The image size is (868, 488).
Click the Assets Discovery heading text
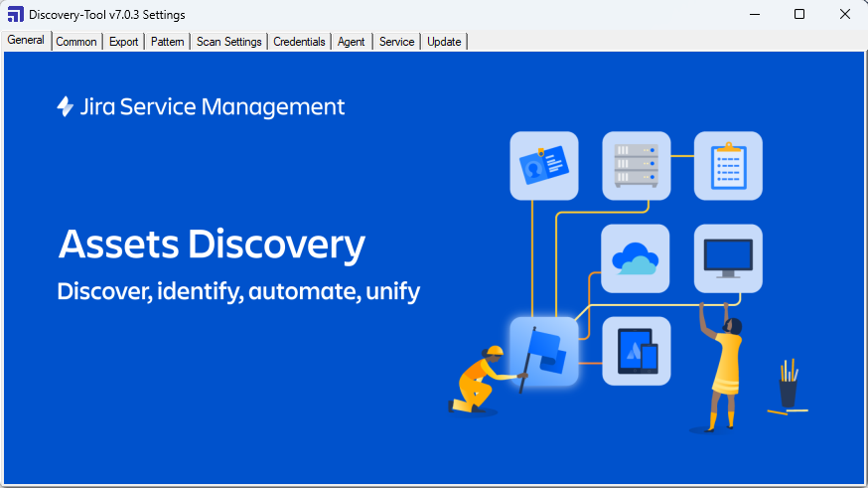212,244
